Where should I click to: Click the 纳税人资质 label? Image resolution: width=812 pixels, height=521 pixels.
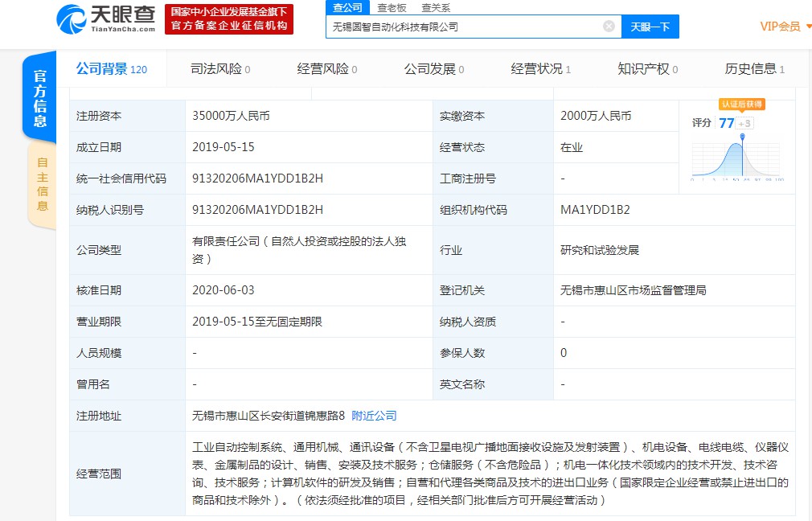(468, 322)
